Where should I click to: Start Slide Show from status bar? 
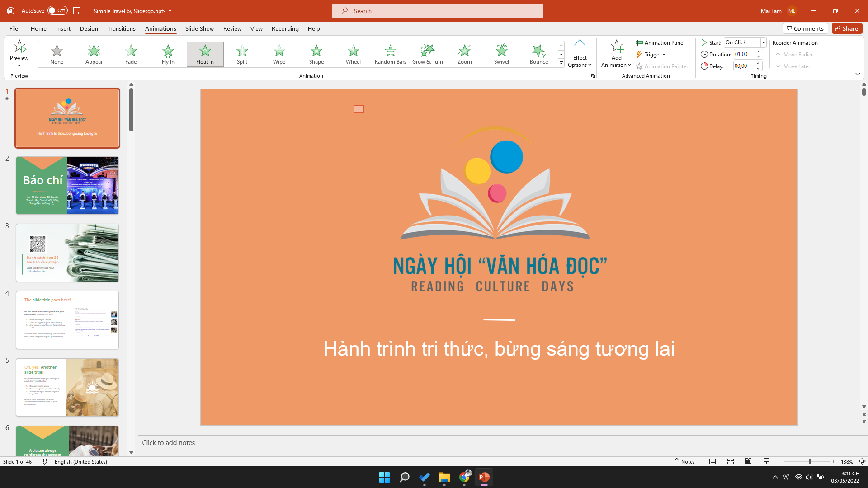[x=767, y=461]
